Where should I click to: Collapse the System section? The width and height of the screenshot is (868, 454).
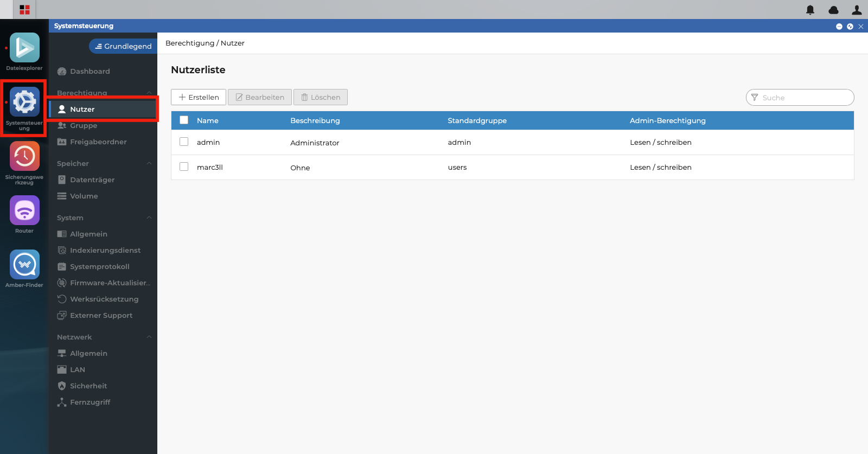pyautogui.click(x=149, y=218)
